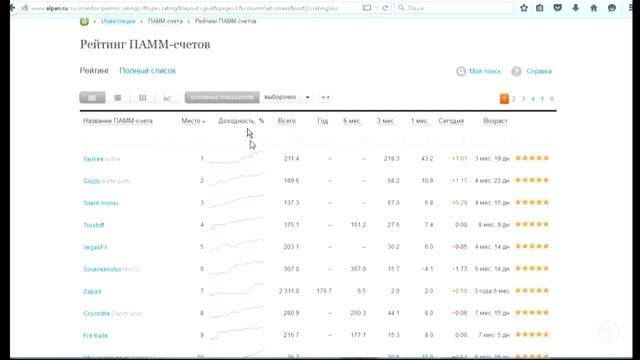640x360 pixels.
Task: Select the выборочно column set
Action: tap(280, 97)
